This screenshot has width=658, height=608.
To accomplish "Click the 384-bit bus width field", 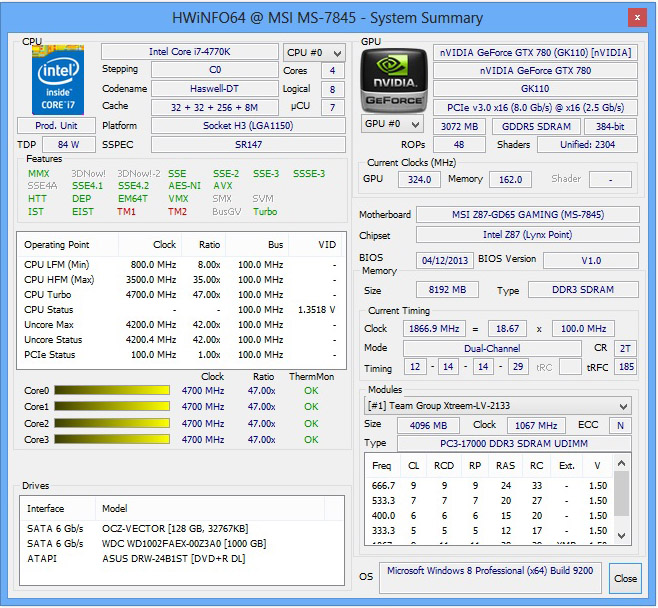I will 611,126.
